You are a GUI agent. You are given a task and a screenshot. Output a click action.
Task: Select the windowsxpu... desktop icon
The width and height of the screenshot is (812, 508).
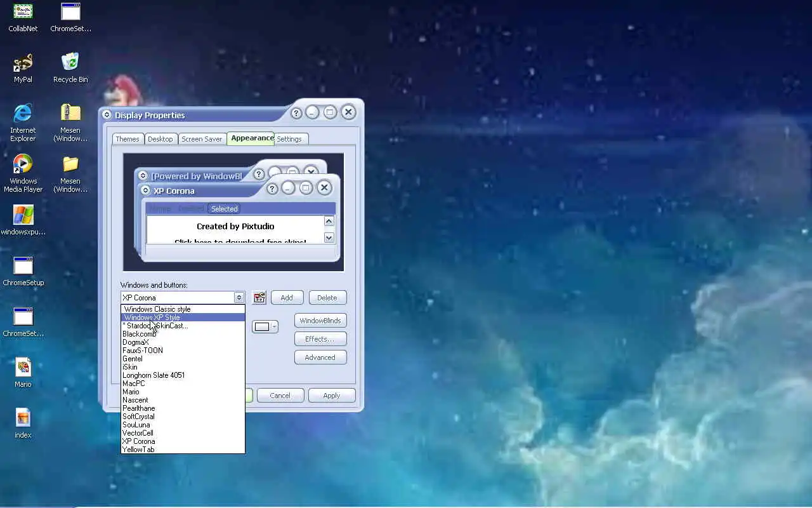pos(23,221)
